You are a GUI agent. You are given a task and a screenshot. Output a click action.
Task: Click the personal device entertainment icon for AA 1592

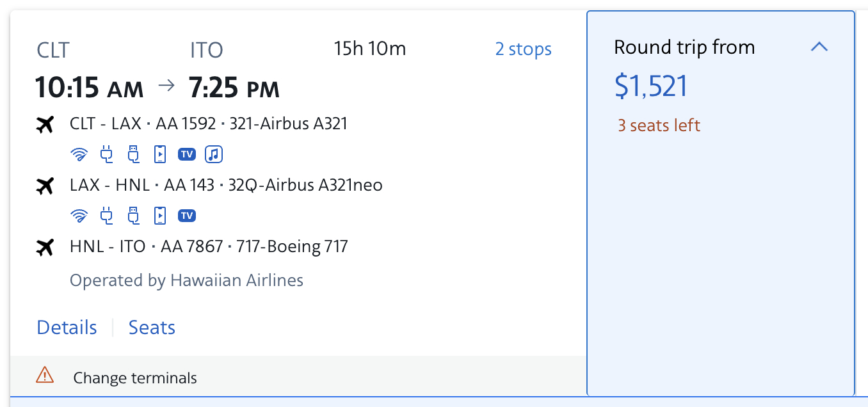(160, 154)
